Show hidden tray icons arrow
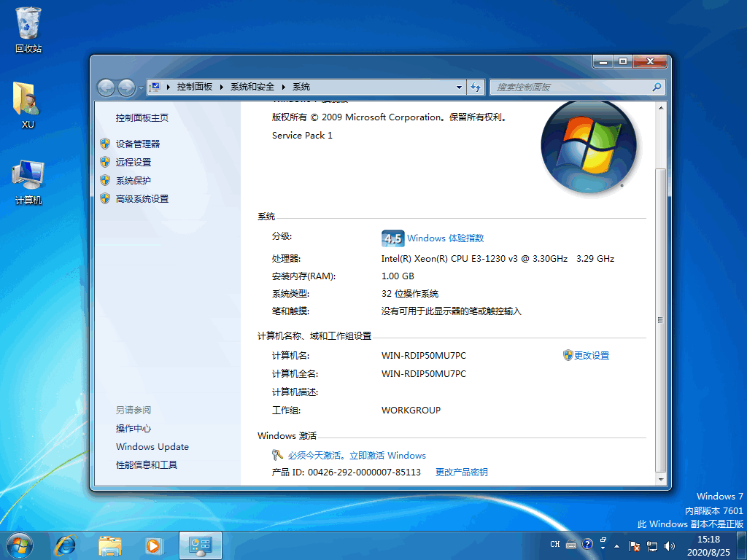Screen dimensions: 747x560 (x=617, y=545)
